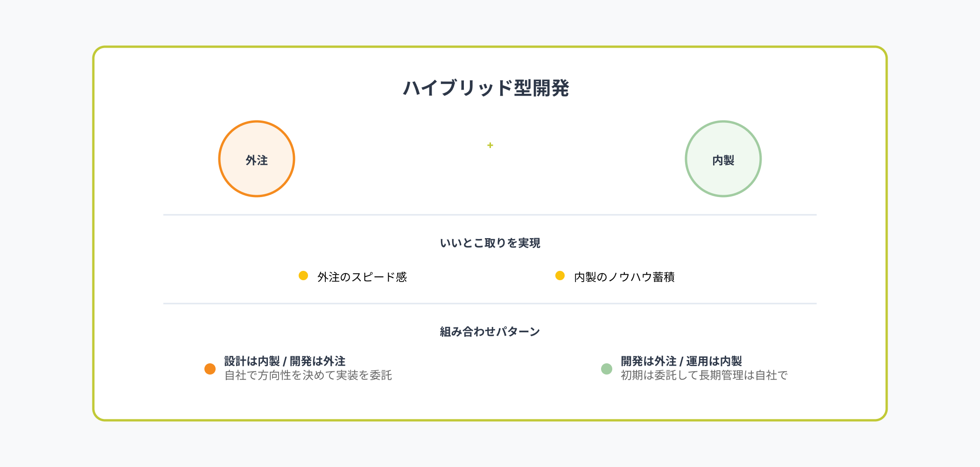This screenshot has width=980, height=467.
Task: Click the small plus sign between circles
Action: (490, 145)
